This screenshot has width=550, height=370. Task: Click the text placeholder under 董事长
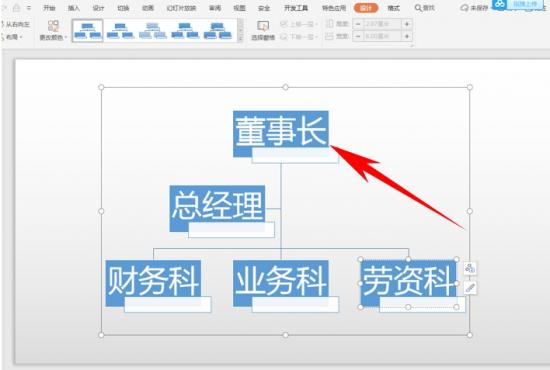point(295,155)
